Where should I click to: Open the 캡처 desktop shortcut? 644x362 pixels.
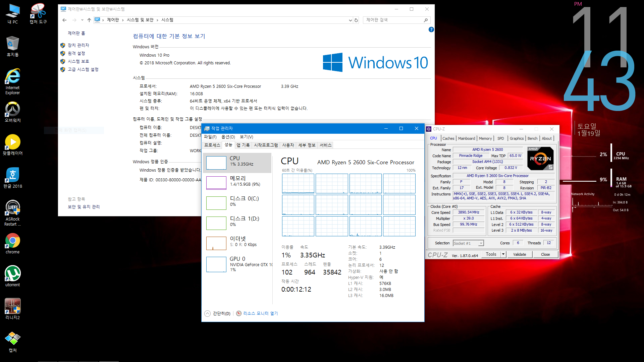pyautogui.click(x=13, y=342)
